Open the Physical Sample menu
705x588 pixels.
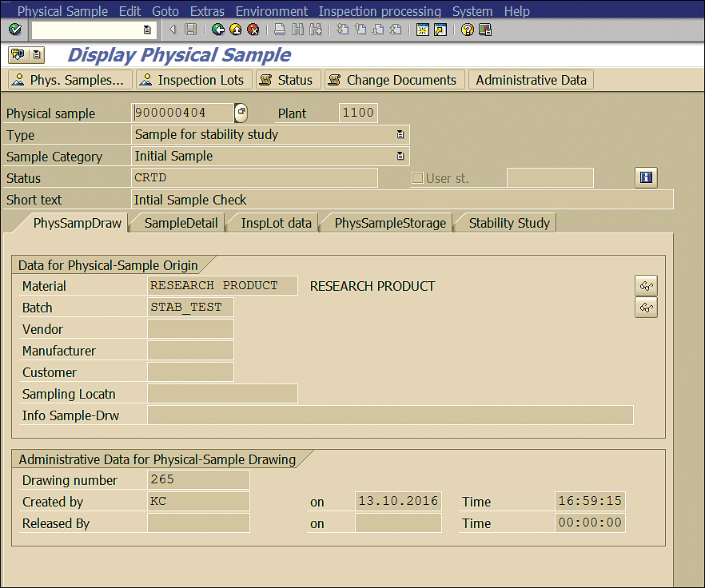coord(62,11)
